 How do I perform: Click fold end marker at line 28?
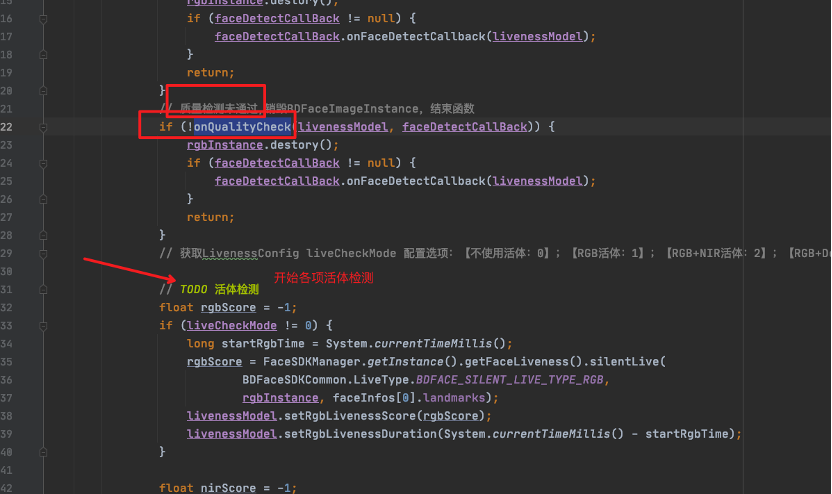(44, 235)
